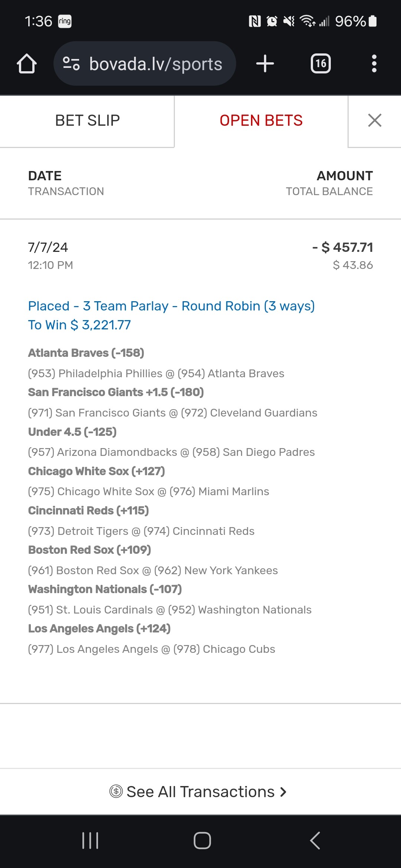
Task: Tap the dollar coin transactions icon
Action: [x=116, y=792]
